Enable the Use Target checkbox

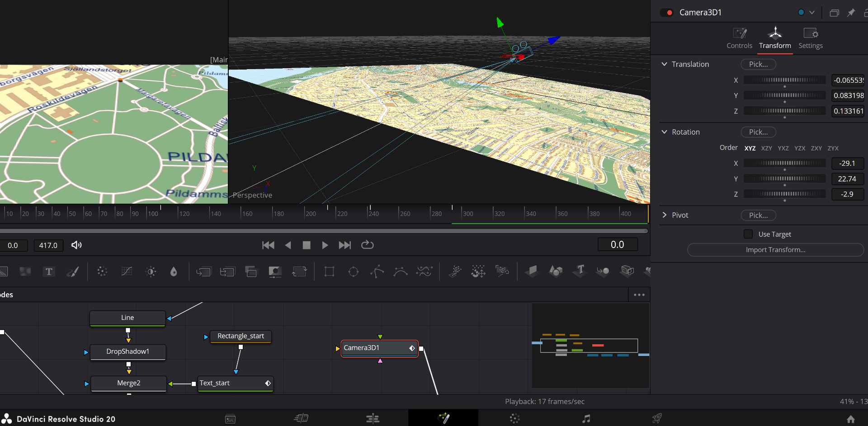pyautogui.click(x=748, y=234)
